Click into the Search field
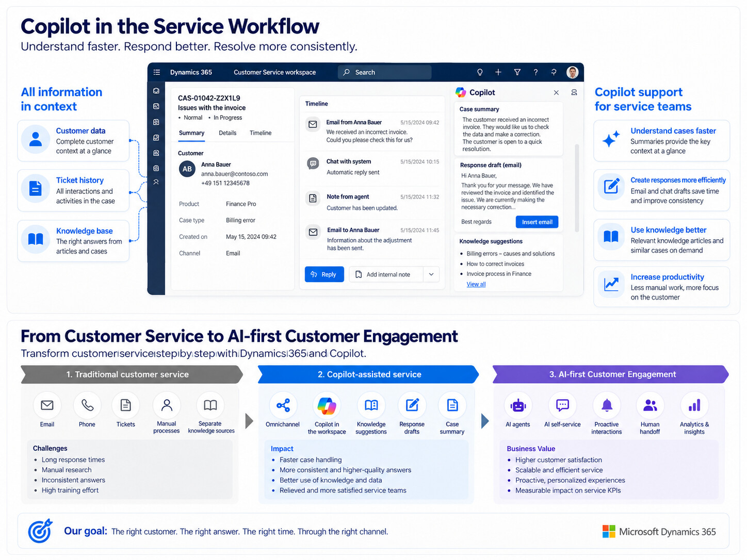The width and height of the screenshot is (747, 560). coord(385,72)
